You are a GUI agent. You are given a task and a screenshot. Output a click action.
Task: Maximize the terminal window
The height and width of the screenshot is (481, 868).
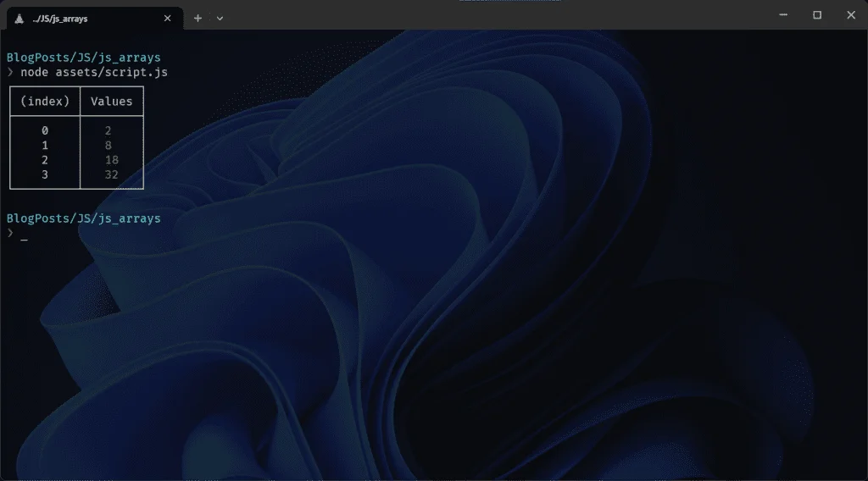[817, 15]
